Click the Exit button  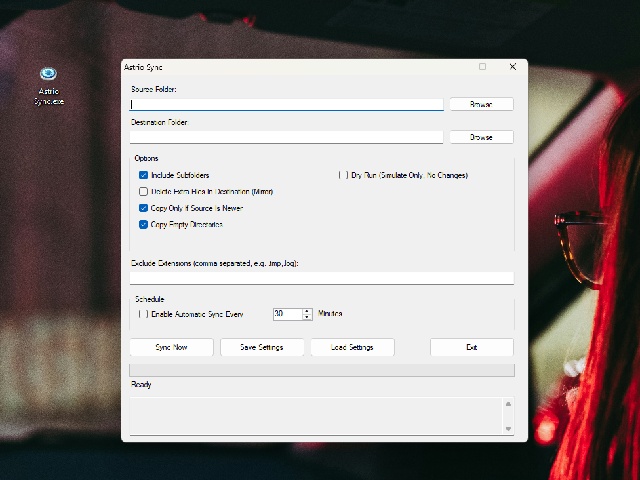coord(472,347)
